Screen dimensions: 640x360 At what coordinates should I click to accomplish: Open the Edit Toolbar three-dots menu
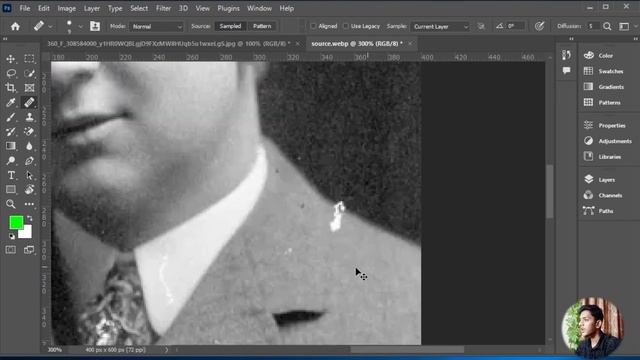coord(29,204)
